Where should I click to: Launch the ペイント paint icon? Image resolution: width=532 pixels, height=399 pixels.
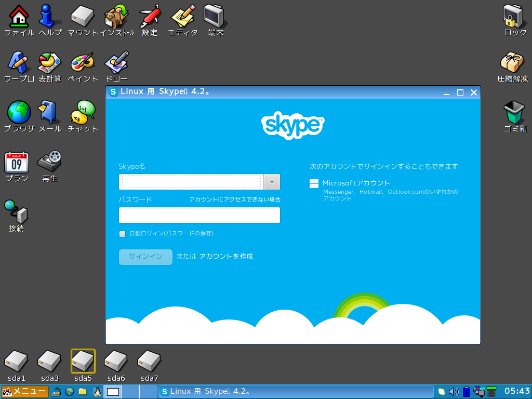83,62
